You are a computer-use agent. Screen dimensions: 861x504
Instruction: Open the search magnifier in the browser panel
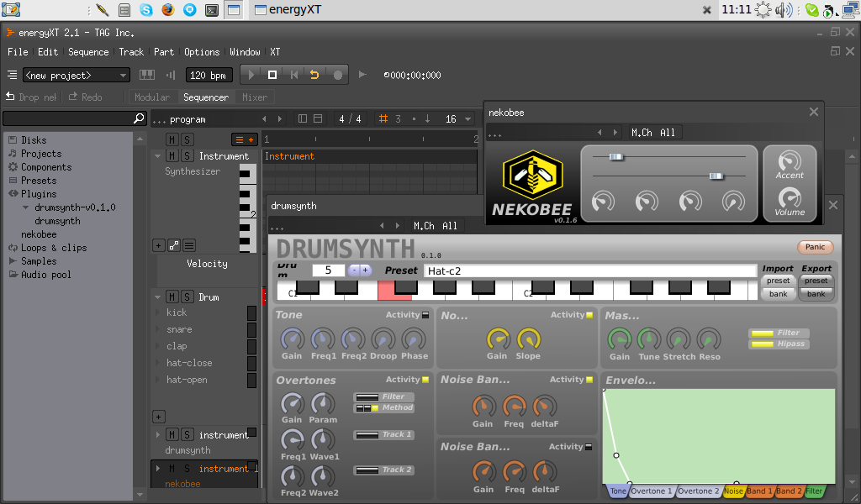(x=140, y=118)
